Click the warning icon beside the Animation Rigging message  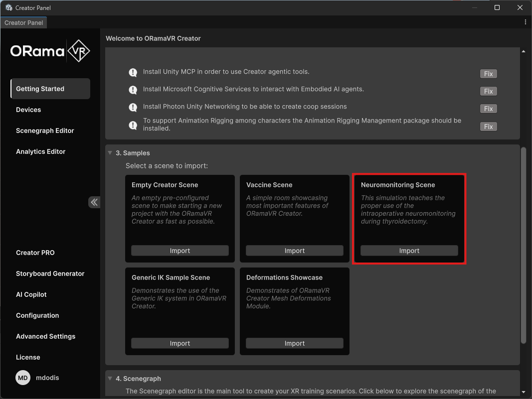pyautogui.click(x=133, y=125)
